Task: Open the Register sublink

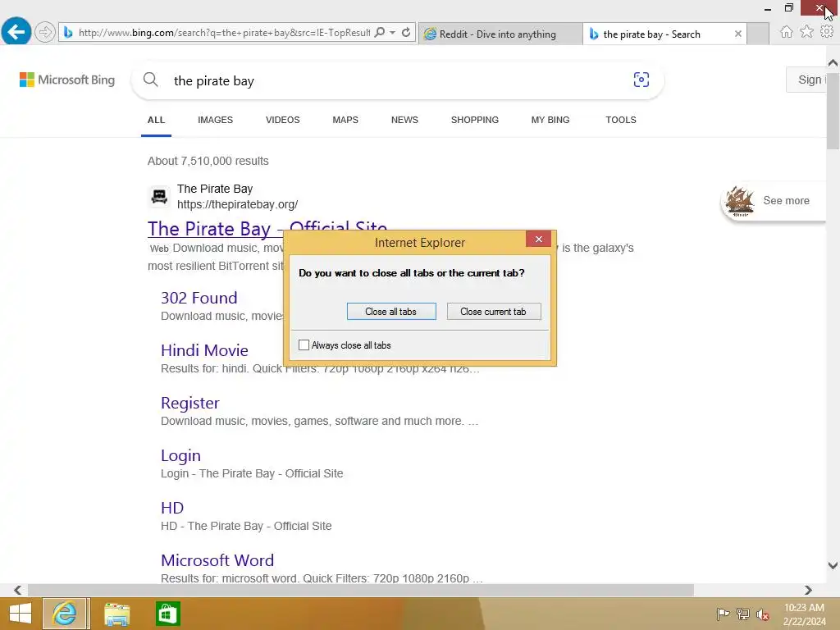Action: tap(190, 403)
